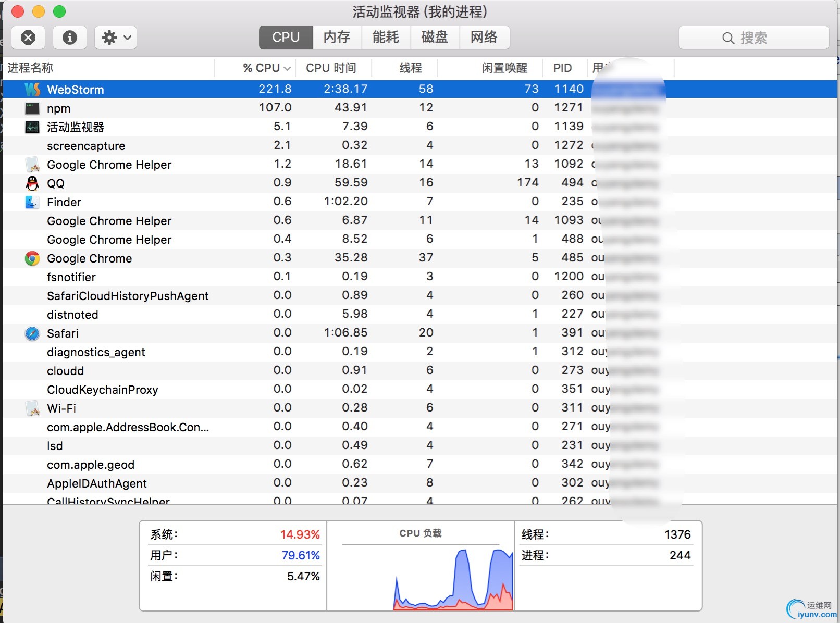
Task: Select the diagnostics_agent process row
Action: [420, 352]
